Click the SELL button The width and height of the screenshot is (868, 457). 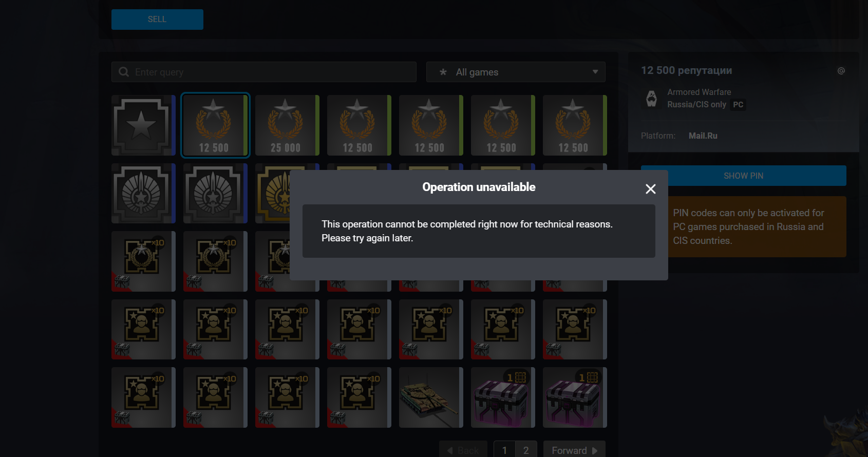coord(157,20)
